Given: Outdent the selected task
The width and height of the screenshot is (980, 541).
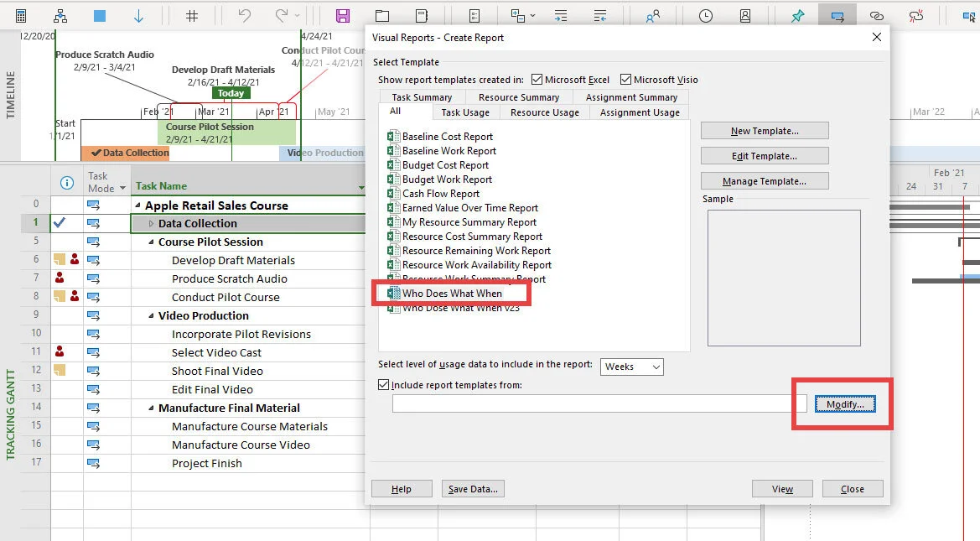Looking at the screenshot, I should (600, 16).
